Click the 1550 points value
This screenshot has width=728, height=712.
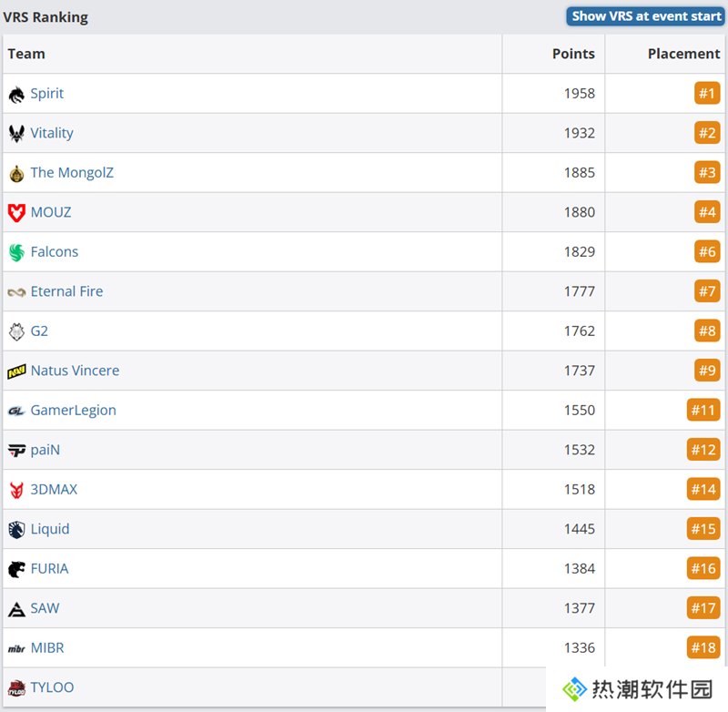click(580, 410)
